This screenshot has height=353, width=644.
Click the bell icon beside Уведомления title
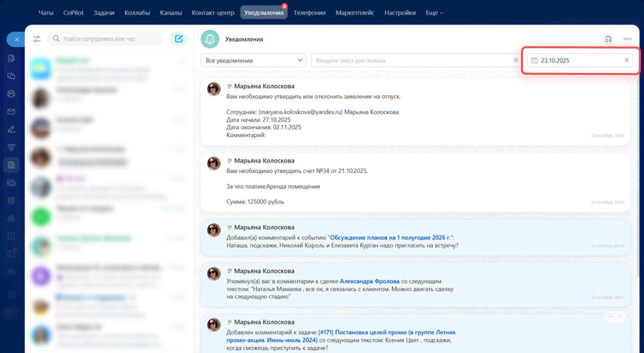pos(209,39)
